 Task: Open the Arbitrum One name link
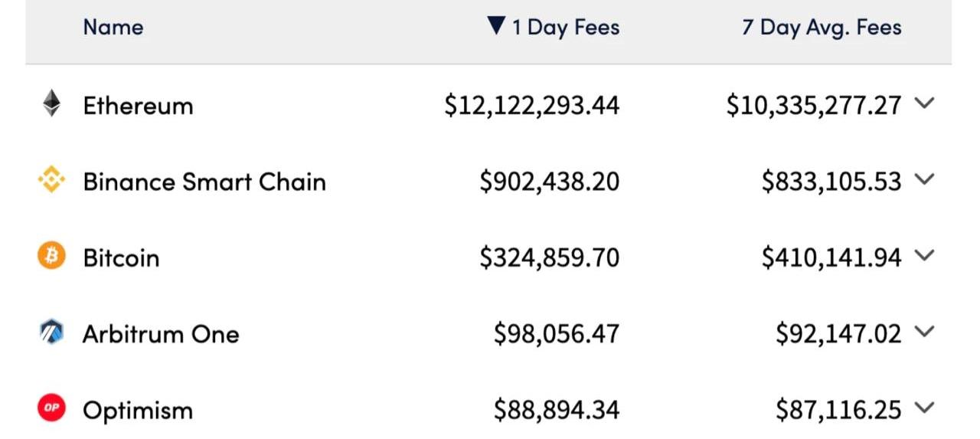click(161, 334)
